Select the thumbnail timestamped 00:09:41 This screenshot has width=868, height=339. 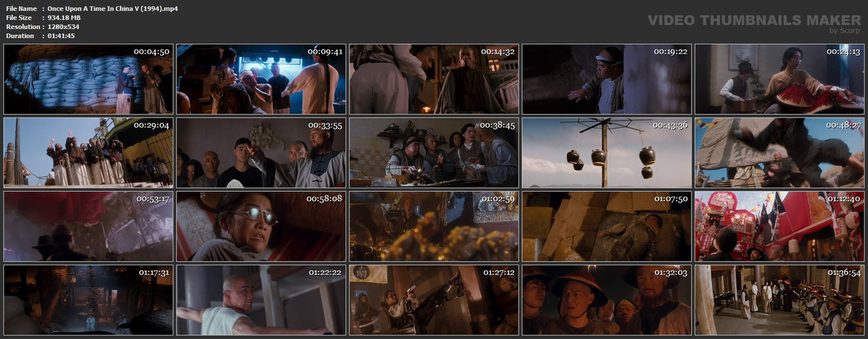261,79
